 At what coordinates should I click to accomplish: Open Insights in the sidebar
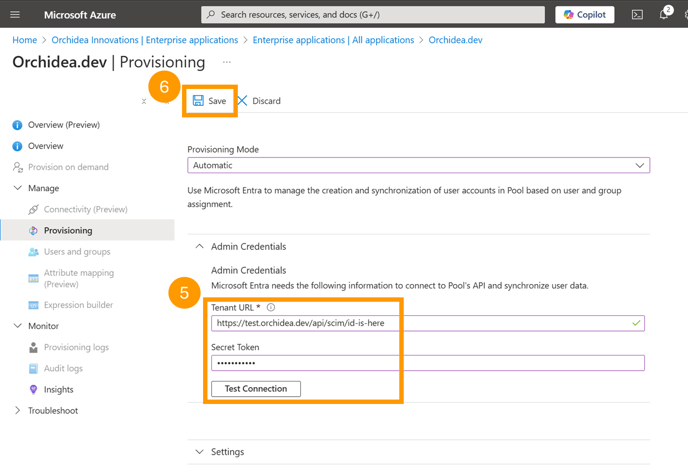coord(58,389)
